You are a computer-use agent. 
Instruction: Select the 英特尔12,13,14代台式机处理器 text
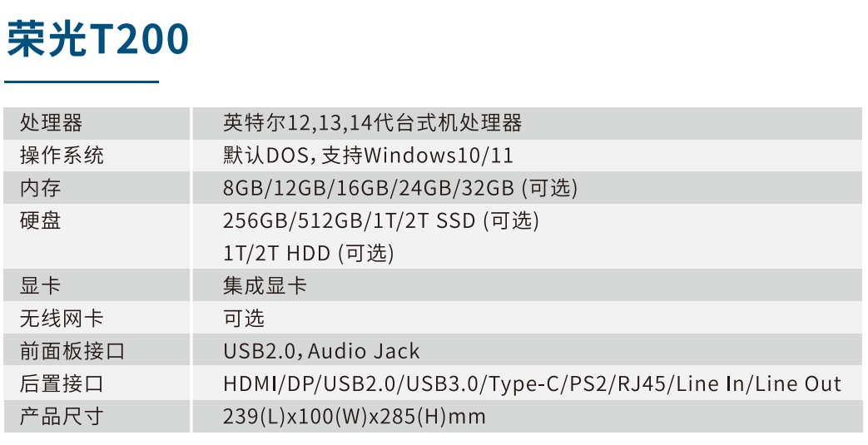372,123
